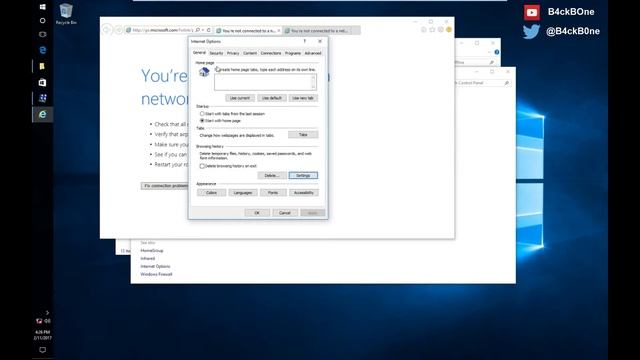Open Infrared link in Control Panel window
The width and height of the screenshot is (640, 360).
148,258
